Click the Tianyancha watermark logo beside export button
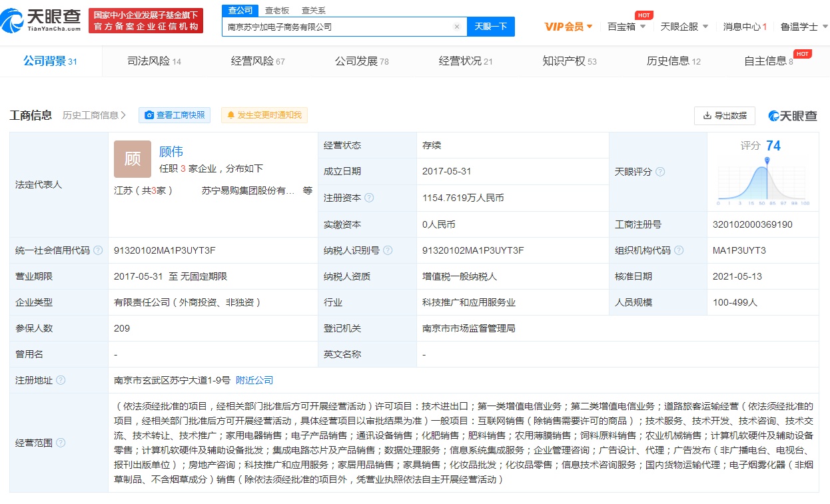The width and height of the screenshot is (830, 504). coord(792,116)
